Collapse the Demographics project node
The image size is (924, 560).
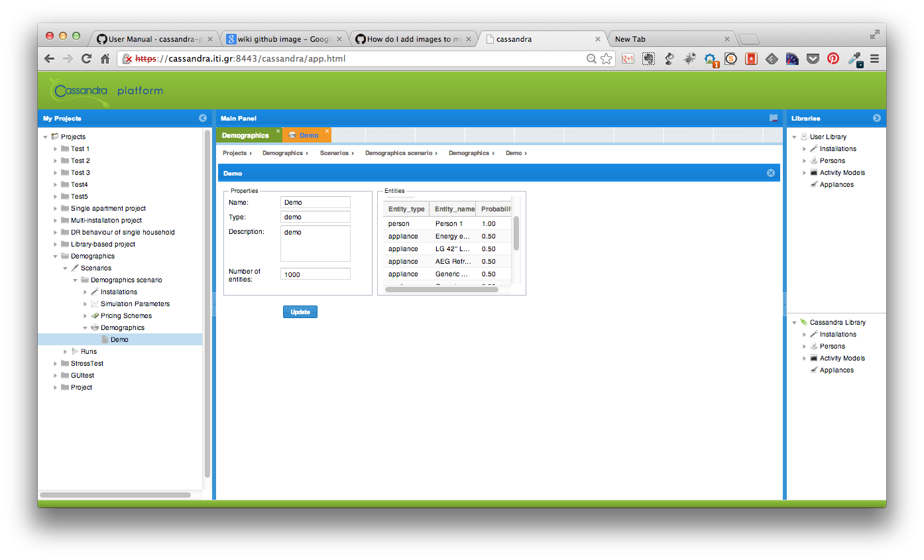[x=55, y=256]
